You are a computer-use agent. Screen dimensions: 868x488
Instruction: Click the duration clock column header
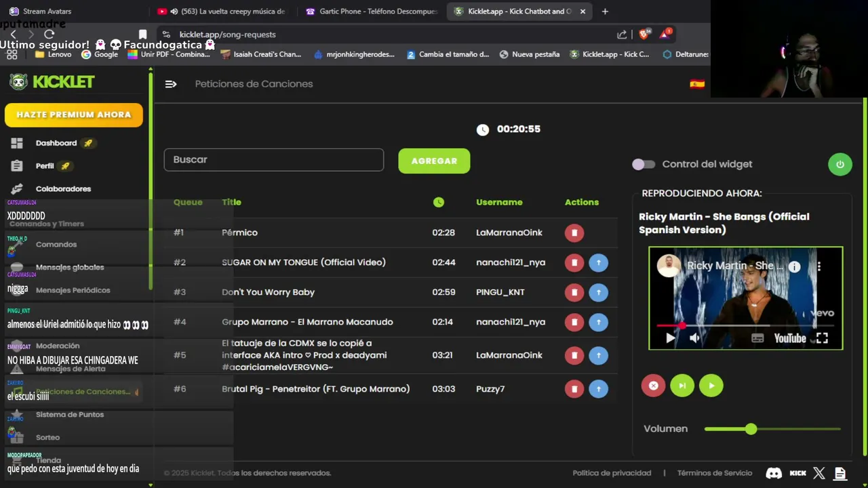click(x=439, y=202)
